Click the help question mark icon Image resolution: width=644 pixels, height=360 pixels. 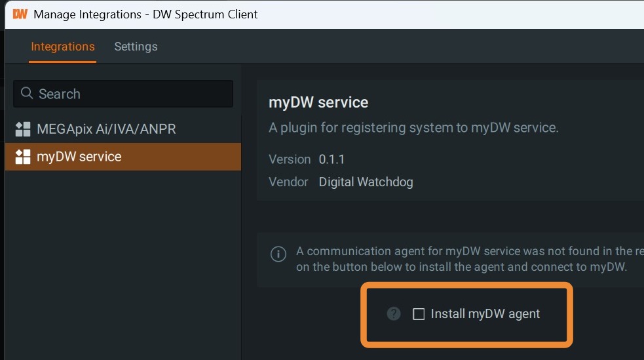(394, 314)
